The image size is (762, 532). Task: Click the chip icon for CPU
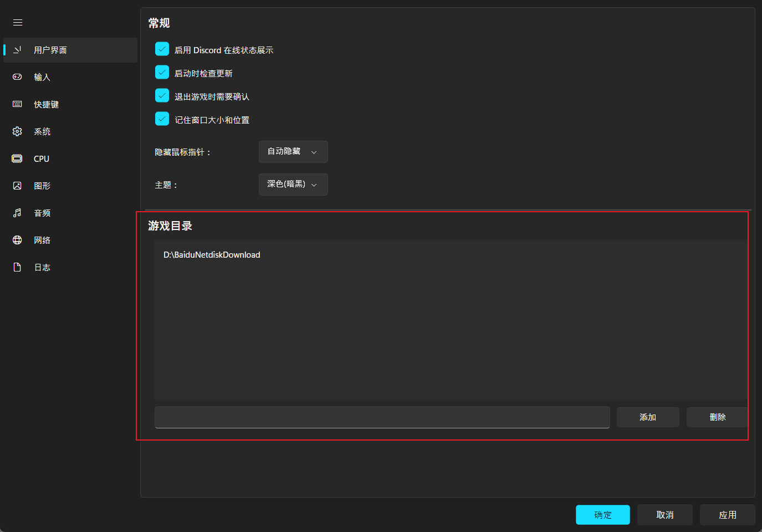click(x=17, y=158)
